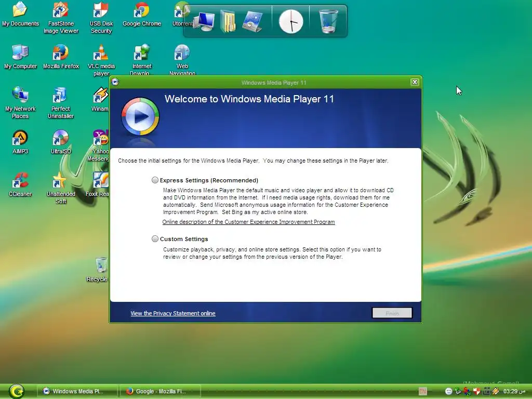Launch Mozilla Firefox desktop shortcut
The image size is (532, 399).
coord(61,56)
